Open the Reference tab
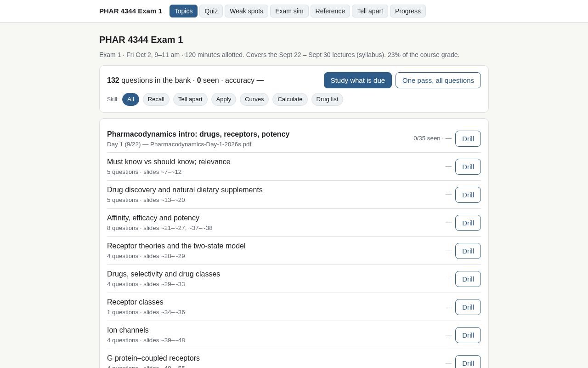 click(330, 11)
